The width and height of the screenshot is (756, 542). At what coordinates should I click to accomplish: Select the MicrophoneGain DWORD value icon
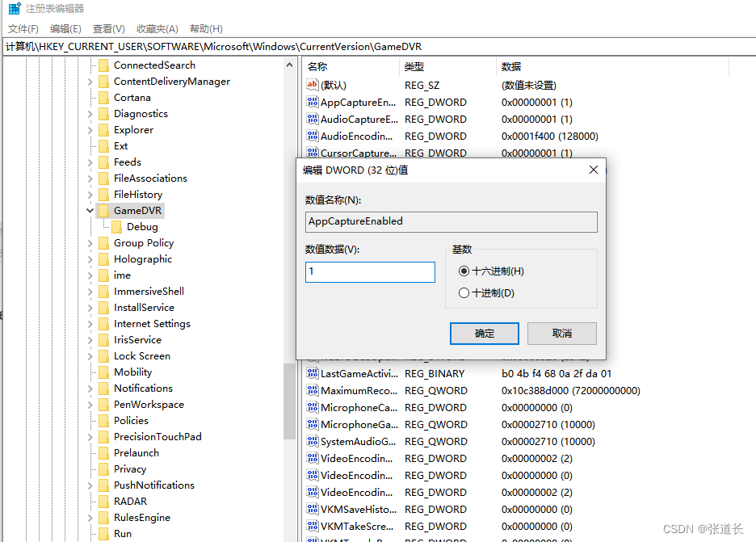[313, 424]
